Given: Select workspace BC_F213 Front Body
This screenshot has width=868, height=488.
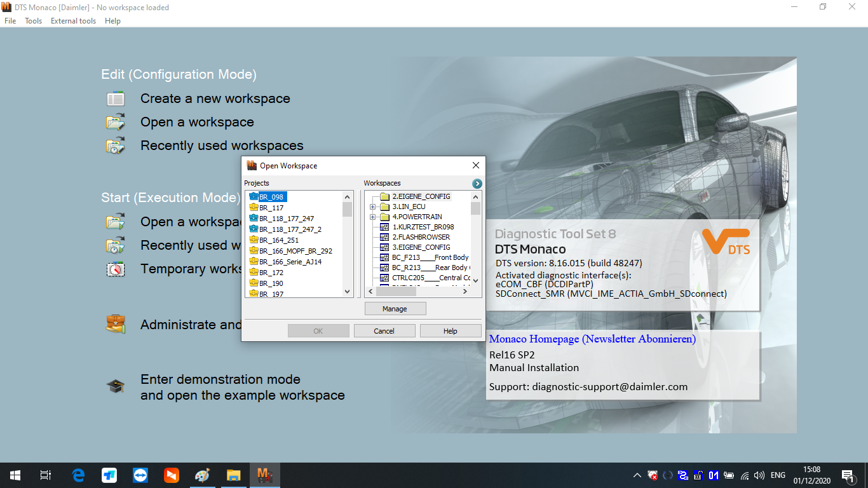Looking at the screenshot, I should 430,257.
